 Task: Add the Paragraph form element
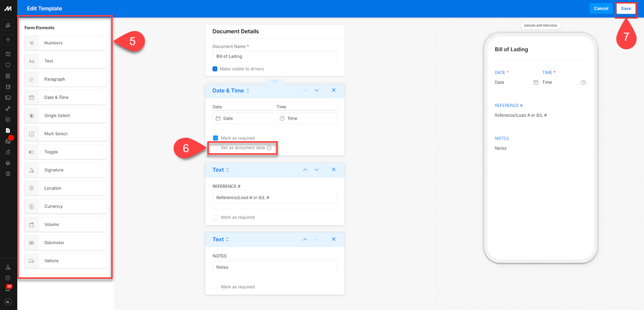coord(65,79)
